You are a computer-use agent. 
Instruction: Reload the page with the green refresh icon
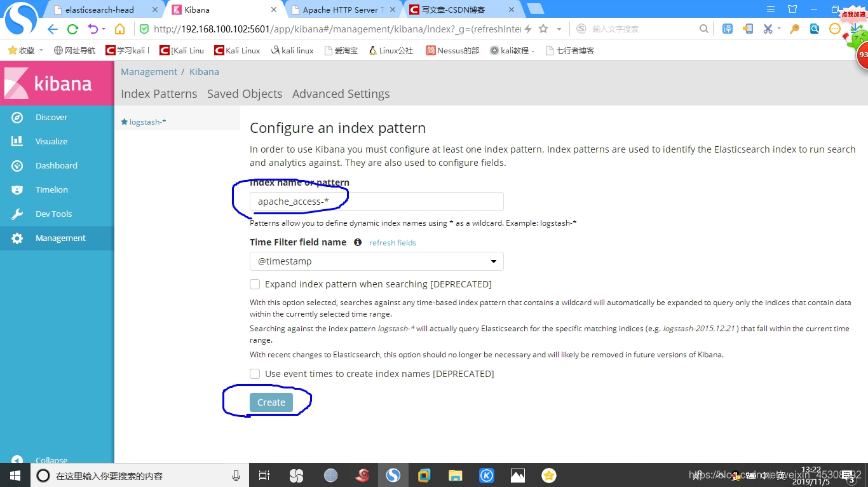tap(72, 29)
